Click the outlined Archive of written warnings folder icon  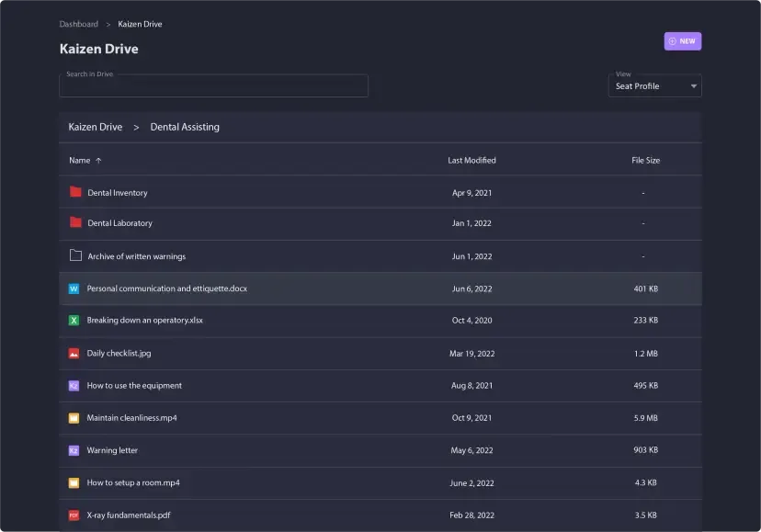point(75,255)
